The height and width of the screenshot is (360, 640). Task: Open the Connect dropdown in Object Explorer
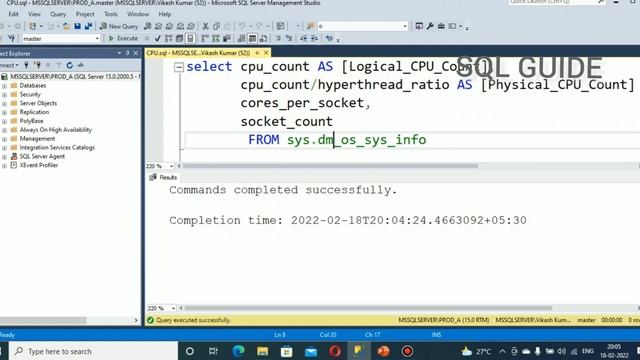pos(9,65)
